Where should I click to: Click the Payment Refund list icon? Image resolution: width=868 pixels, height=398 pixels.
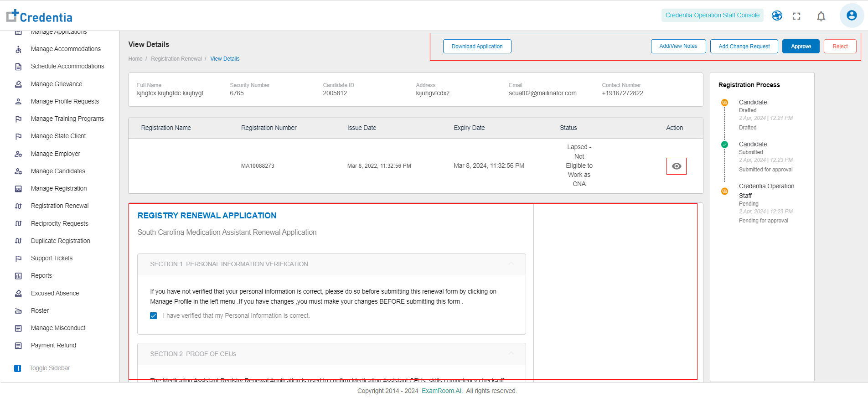[x=18, y=346]
